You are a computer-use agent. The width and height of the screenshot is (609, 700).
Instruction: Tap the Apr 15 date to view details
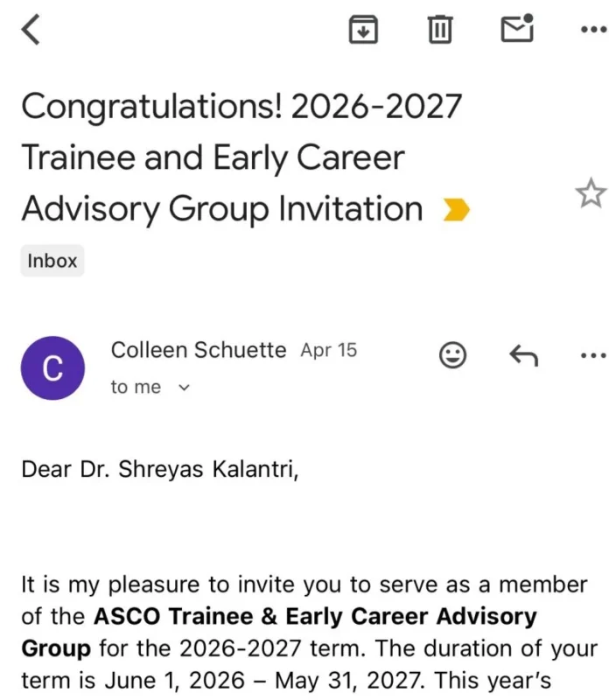pos(328,349)
